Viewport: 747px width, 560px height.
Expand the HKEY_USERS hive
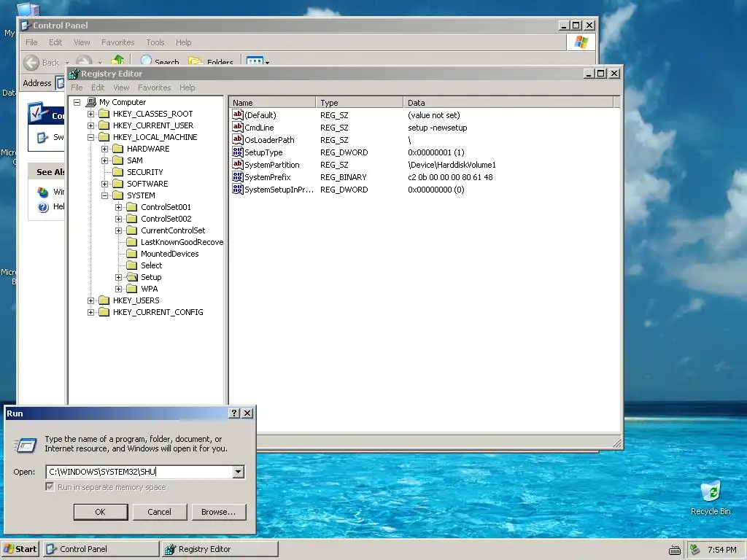click(x=90, y=300)
